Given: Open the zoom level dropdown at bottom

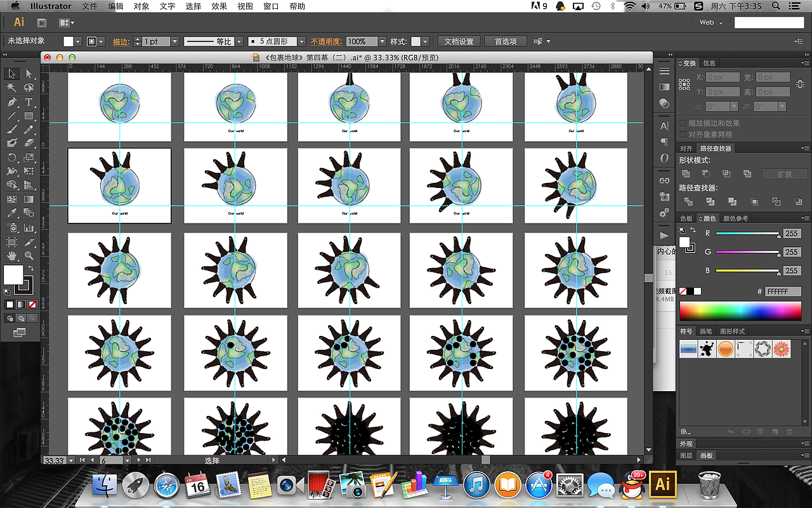Looking at the screenshot, I should [x=71, y=460].
